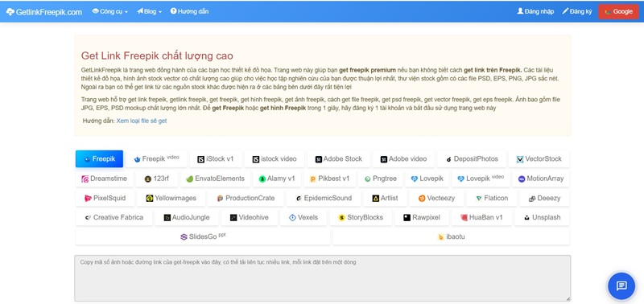Choose the Videohive source
Screen dimensions: 644x304
click(x=250, y=217)
